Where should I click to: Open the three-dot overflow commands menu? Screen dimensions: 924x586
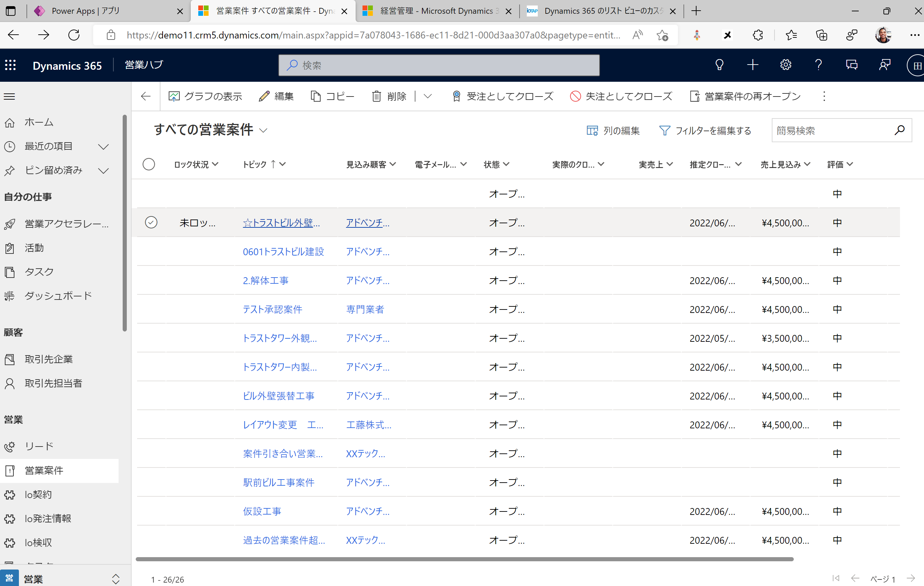point(824,96)
